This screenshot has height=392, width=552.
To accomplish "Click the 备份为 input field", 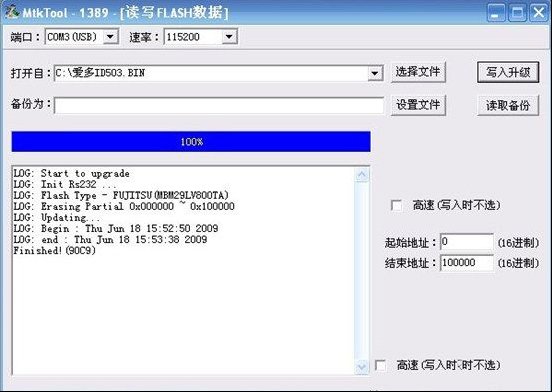I will (x=219, y=106).
